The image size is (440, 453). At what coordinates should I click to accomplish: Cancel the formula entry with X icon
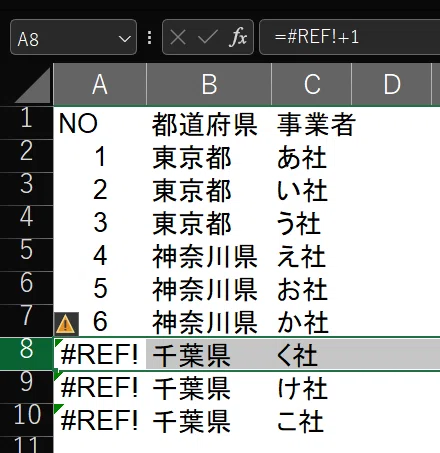coord(178,37)
